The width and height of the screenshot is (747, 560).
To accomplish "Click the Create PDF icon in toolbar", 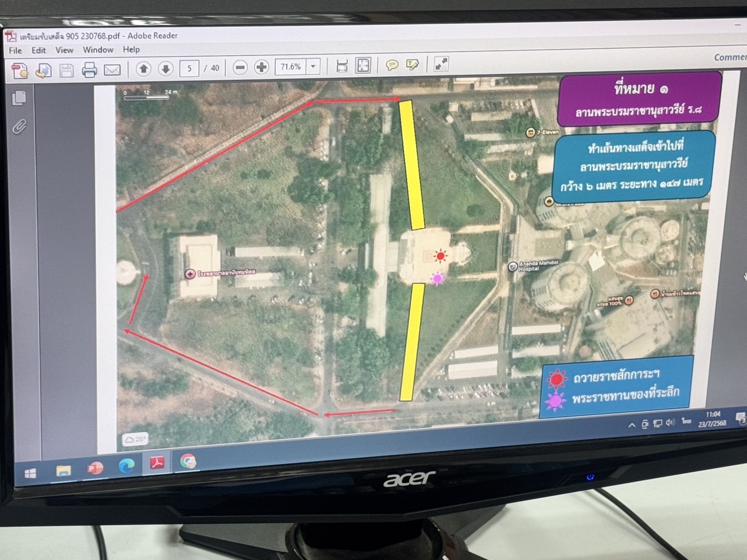I will (x=20, y=71).
